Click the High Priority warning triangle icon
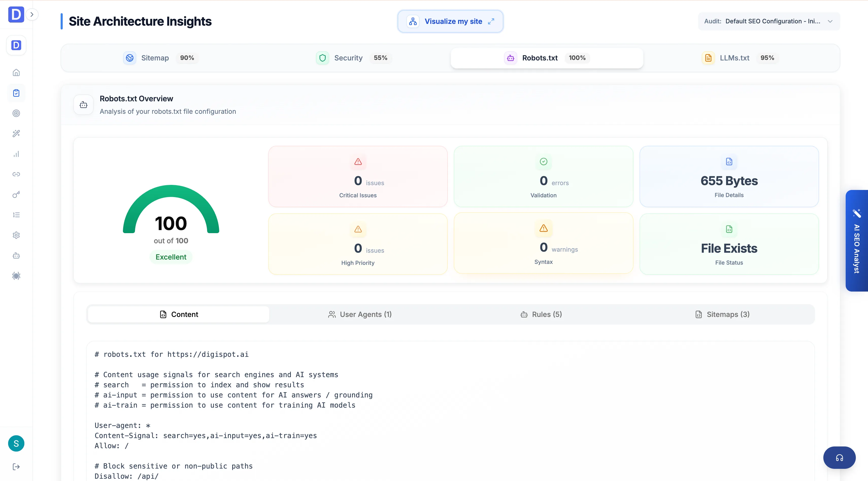Screen dimensions: 868x481 coord(358,229)
